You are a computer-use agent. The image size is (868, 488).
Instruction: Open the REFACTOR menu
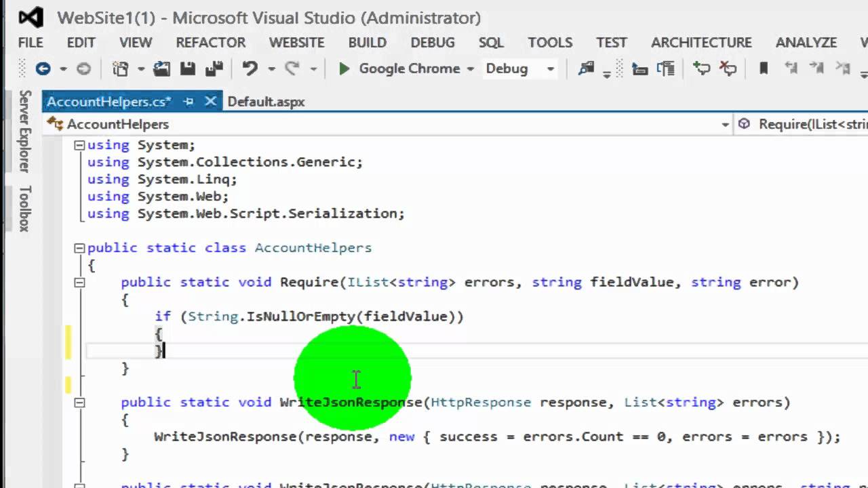point(211,43)
